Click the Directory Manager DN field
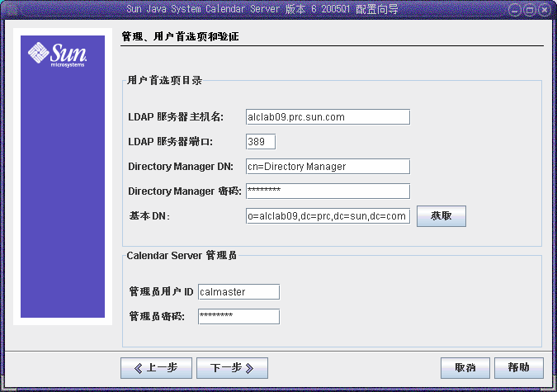 pos(328,167)
